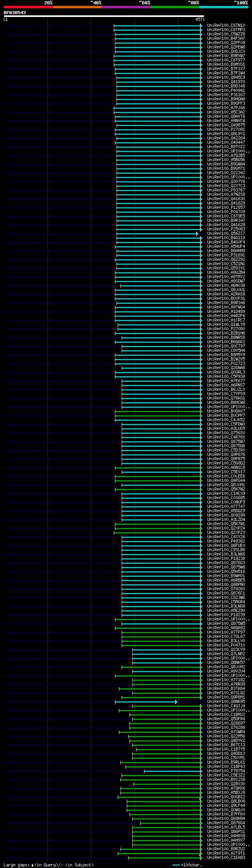Viewport: 252px width, 868px height.
Task: Click the purple ~60% identity legend segment
Action: click(x=126, y=7)
